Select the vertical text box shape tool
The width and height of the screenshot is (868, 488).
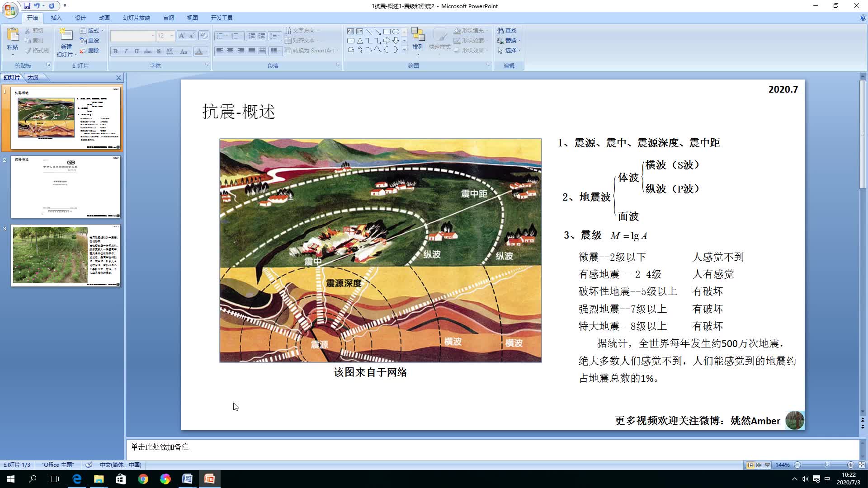[359, 32]
